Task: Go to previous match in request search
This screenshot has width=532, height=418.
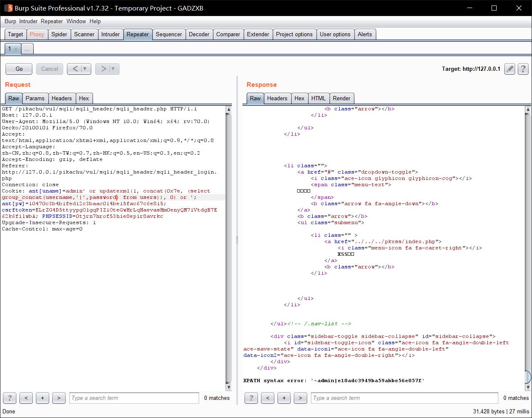Action: coord(26,398)
